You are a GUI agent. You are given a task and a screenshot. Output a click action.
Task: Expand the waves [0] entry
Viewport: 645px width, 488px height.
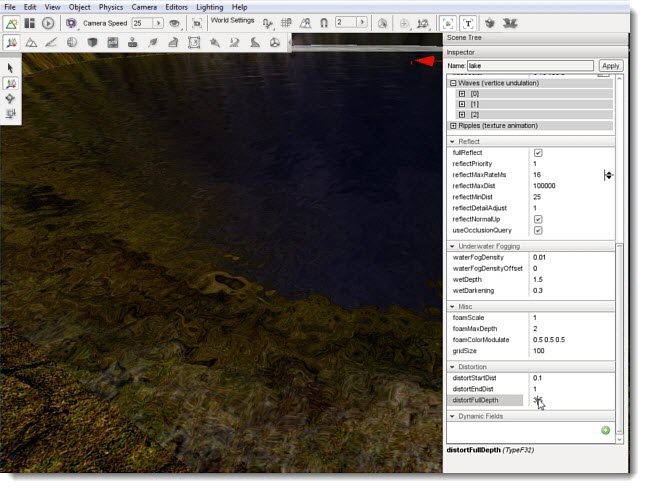[462, 94]
